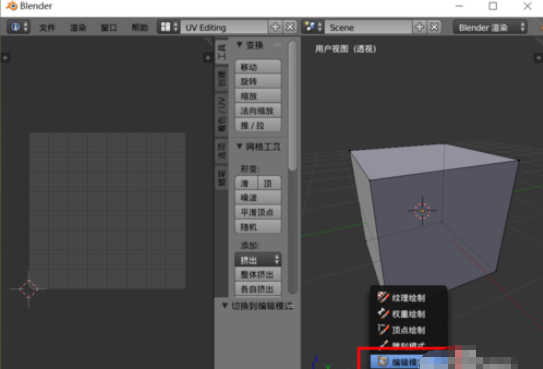
Task: Switch to the 着色 / UV tab
Action: point(222,115)
